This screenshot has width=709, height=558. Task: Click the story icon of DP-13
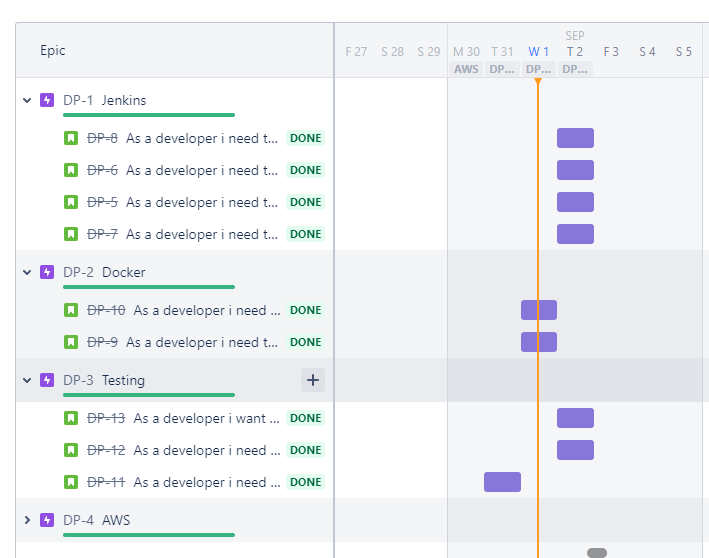[x=71, y=418]
